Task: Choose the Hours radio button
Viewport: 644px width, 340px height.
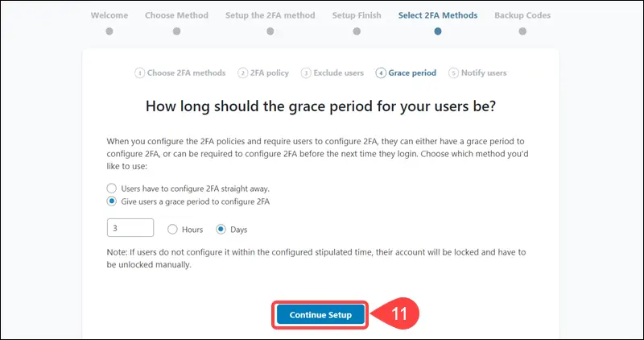Action: click(x=172, y=230)
